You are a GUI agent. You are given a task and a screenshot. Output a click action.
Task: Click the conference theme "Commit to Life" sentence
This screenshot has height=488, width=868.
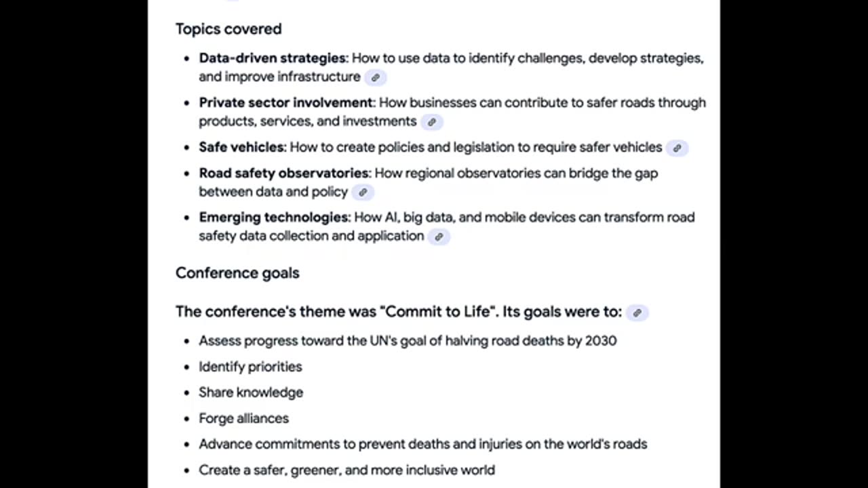pos(398,312)
